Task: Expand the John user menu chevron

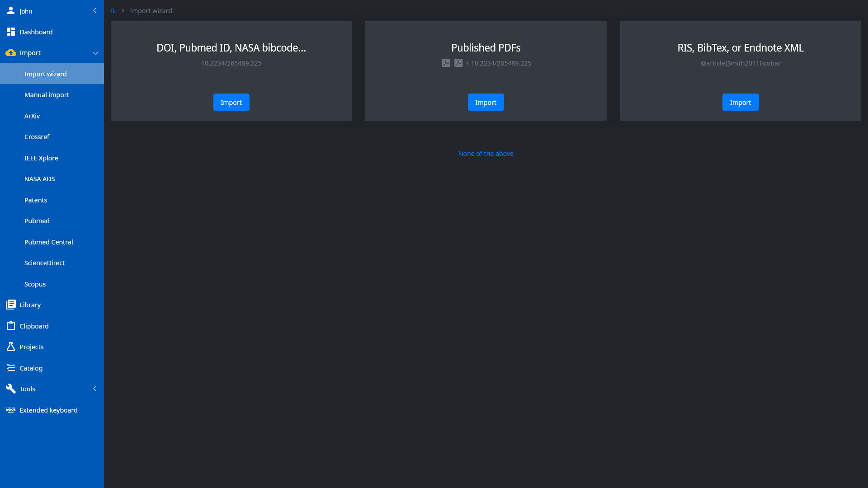Action: click(x=95, y=10)
